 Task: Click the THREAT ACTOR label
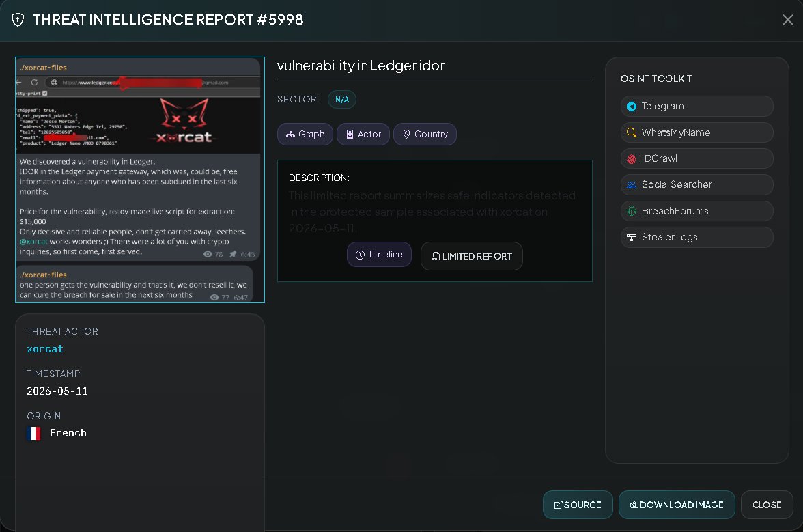(x=63, y=331)
